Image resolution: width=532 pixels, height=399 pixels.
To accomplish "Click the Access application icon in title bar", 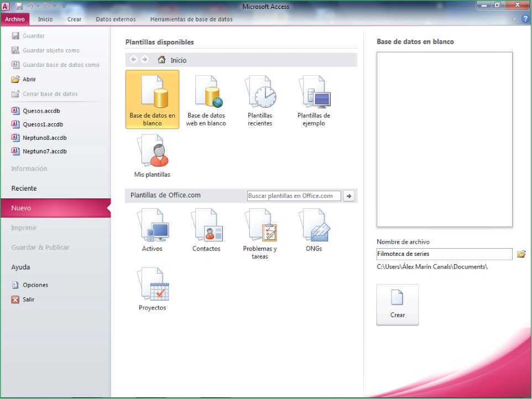I will [x=5, y=6].
